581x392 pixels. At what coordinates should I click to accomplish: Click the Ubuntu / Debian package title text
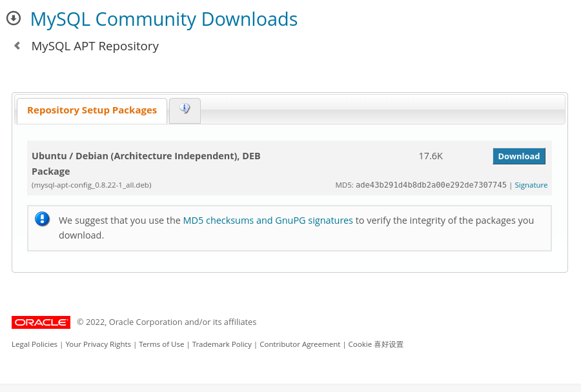(146, 164)
